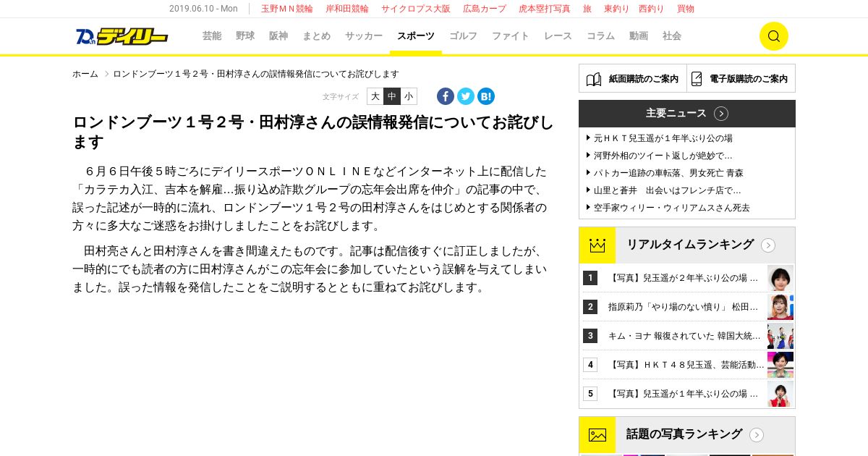Open ranking 1 兒玉遥が２年半ぶり公の場

coord(684,278)
